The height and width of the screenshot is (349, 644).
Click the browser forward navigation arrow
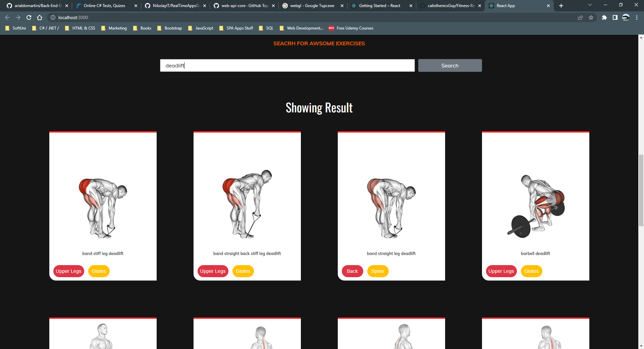pos(18,17)
